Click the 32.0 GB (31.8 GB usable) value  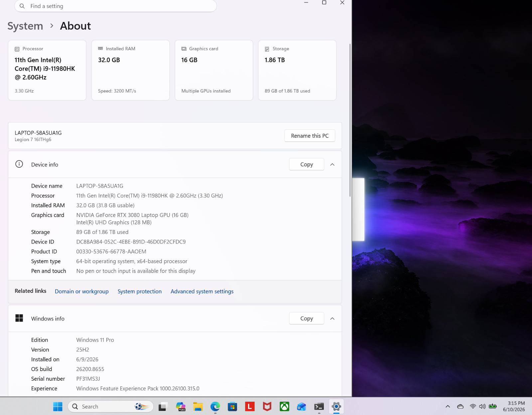coord(105,205)
